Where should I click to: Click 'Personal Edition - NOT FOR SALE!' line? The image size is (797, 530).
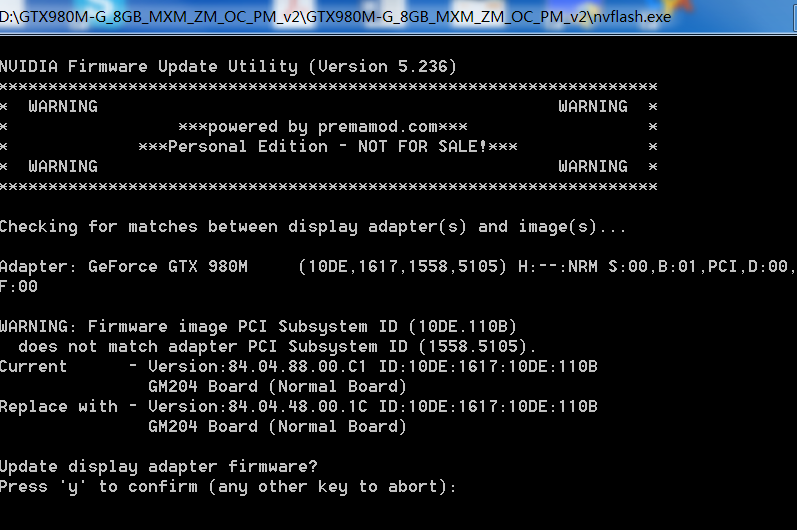[x=328, y=146]
